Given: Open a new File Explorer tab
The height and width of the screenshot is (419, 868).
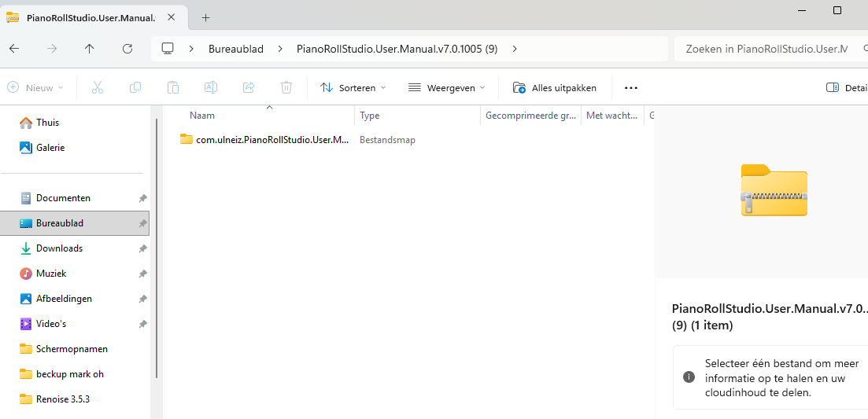Looking at the screenshot, I should (206, 17).
